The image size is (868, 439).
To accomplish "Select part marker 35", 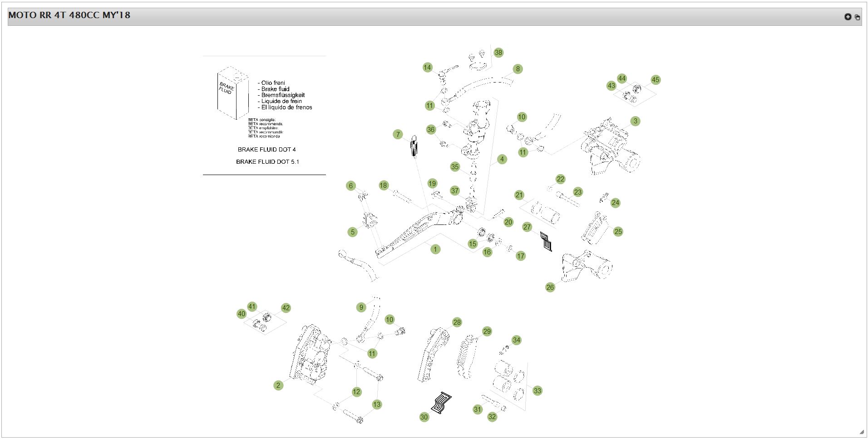I will click(x=455, y=167).
